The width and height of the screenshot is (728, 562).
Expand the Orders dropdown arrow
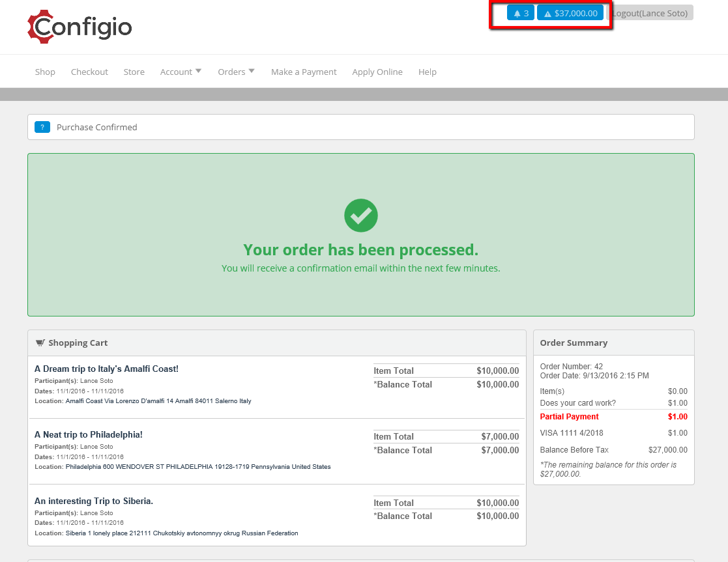(252, 71)
